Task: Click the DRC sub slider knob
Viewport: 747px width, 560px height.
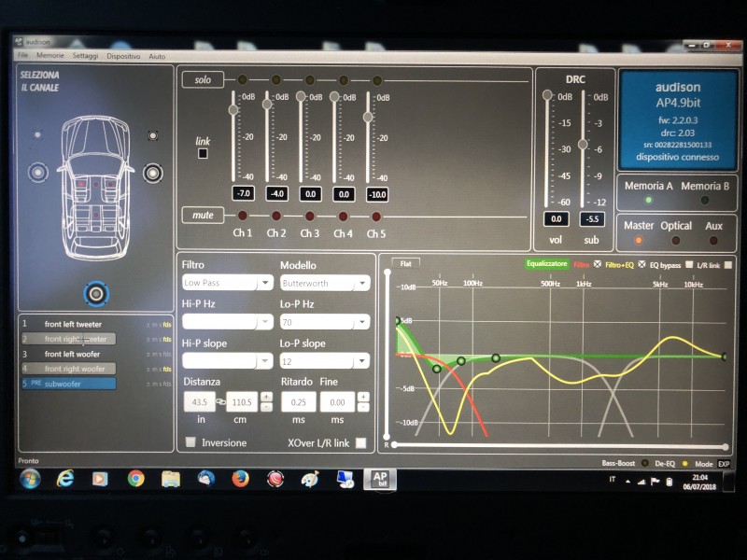Action: (583, 145)
